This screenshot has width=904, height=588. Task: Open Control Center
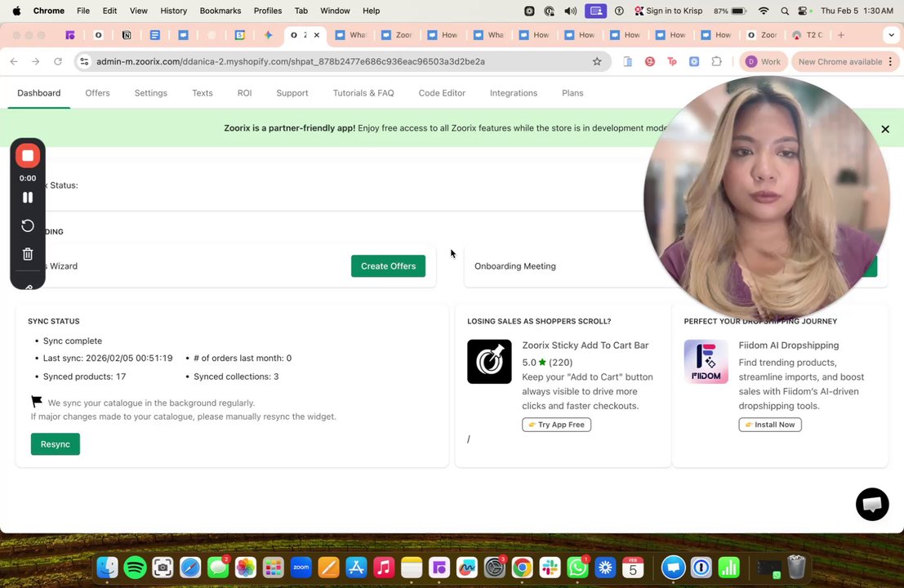tap(804, 11)
